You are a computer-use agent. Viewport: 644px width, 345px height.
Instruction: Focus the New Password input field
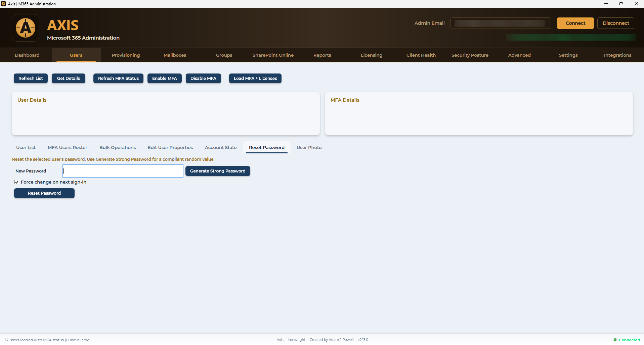click(123, 171)
